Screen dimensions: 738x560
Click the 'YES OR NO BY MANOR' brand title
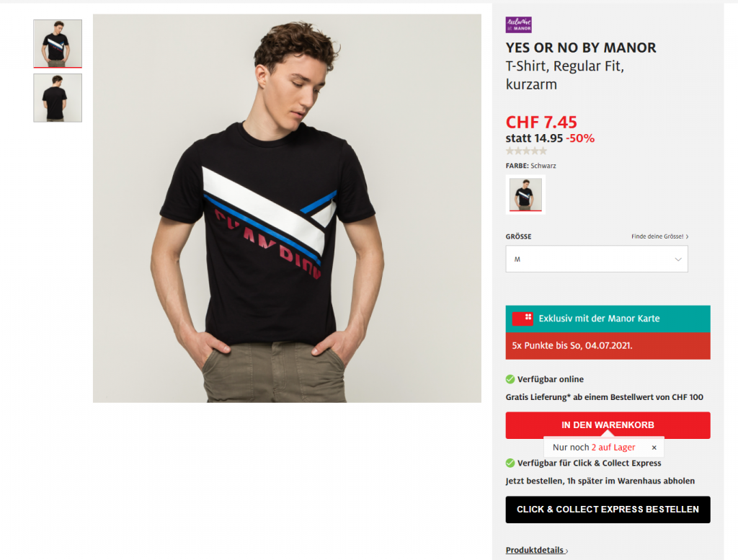tap(581, 48)
